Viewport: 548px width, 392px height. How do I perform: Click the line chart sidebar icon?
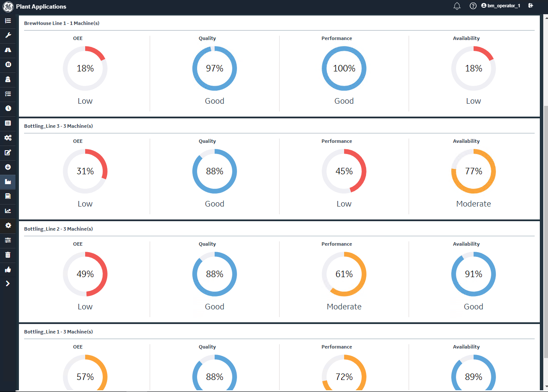pyautogui.click(x=8, y=211)
